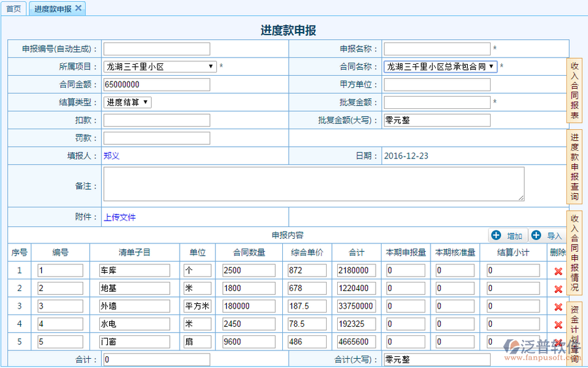Image resolution: width=588 pixels, height=368 pixels.
Task: Expand the 合同名称 dropdown
Action: coord(440,67)
